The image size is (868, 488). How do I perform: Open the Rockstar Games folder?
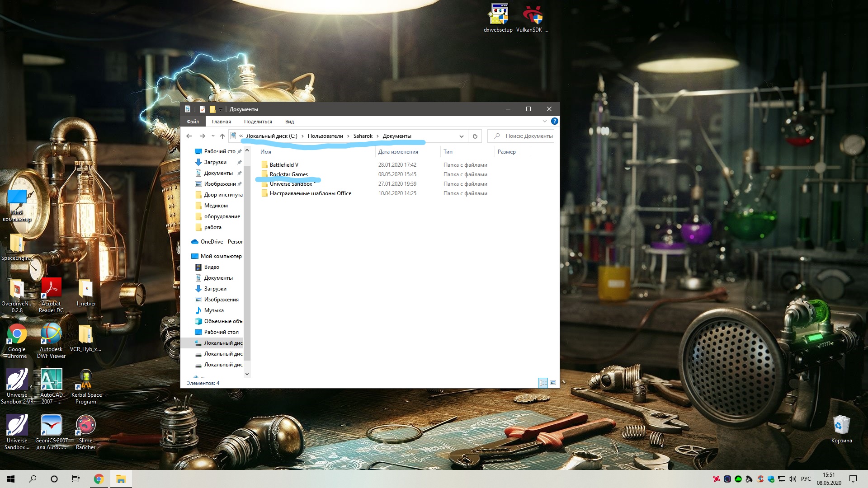[x=288, y=174]
